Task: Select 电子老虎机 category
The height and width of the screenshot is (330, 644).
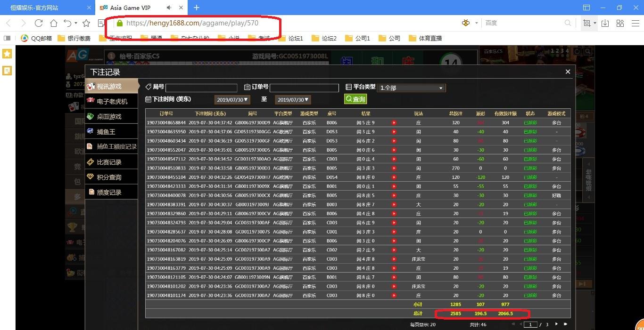Action: point(112,101)
